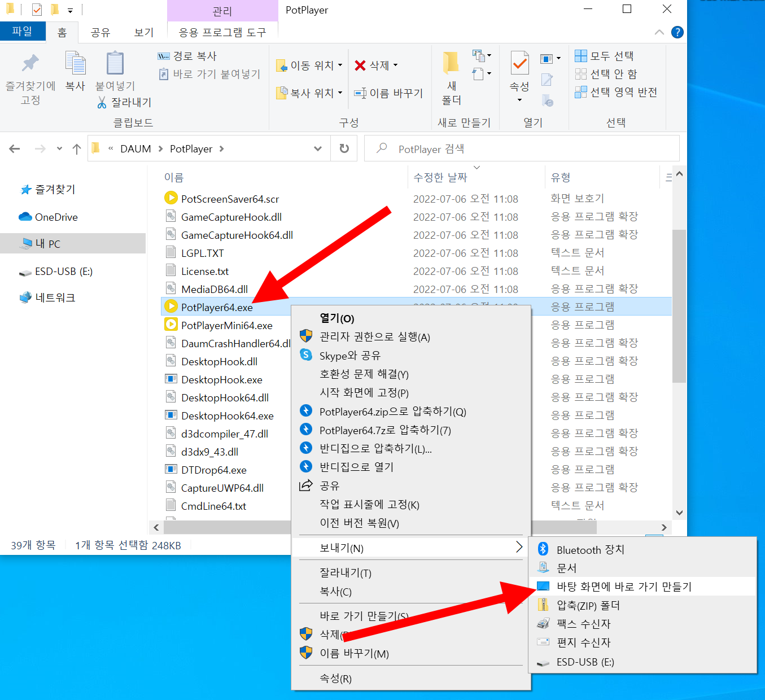Open the Move to (이동 위치) dropdown
Screen dimensions: 765x700
(x=309, y=65)
